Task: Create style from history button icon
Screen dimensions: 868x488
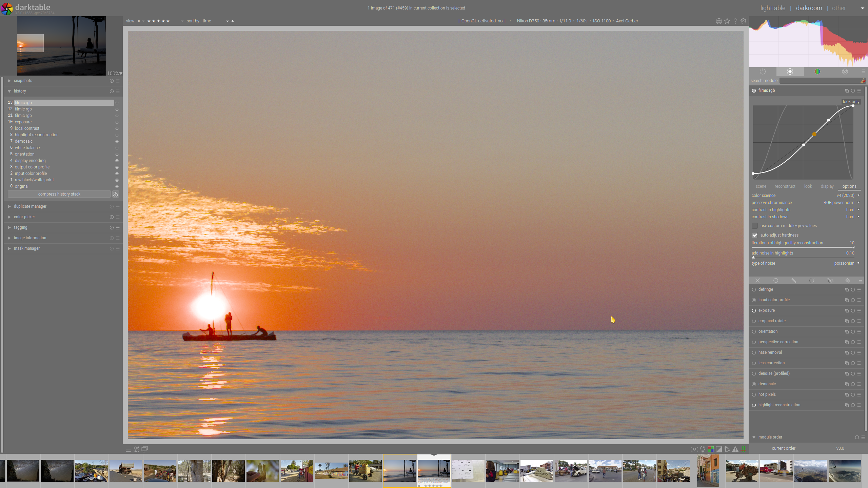Action: pos(115,194)
